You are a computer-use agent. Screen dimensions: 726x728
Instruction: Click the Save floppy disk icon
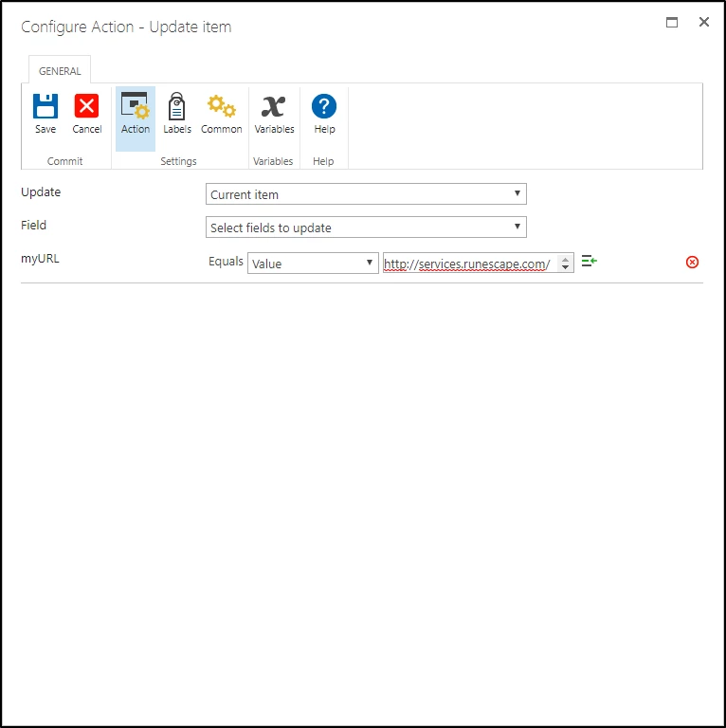tap(45, 106)
